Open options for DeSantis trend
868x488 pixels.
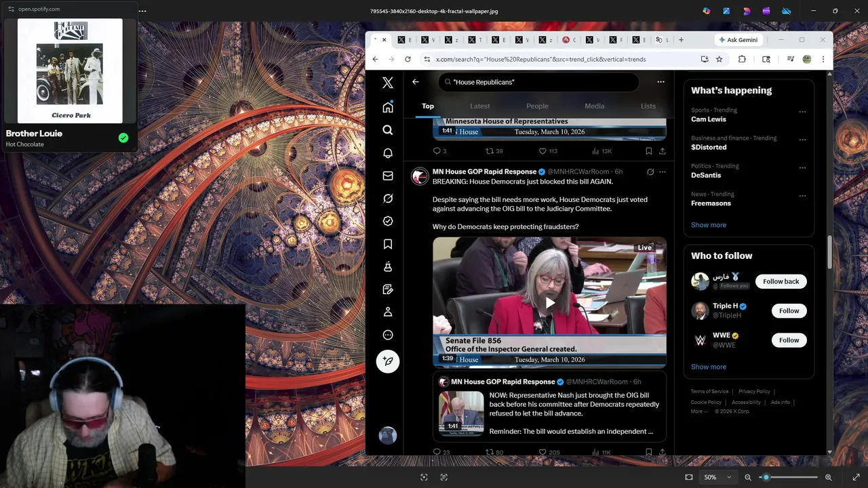pos(802,167)
